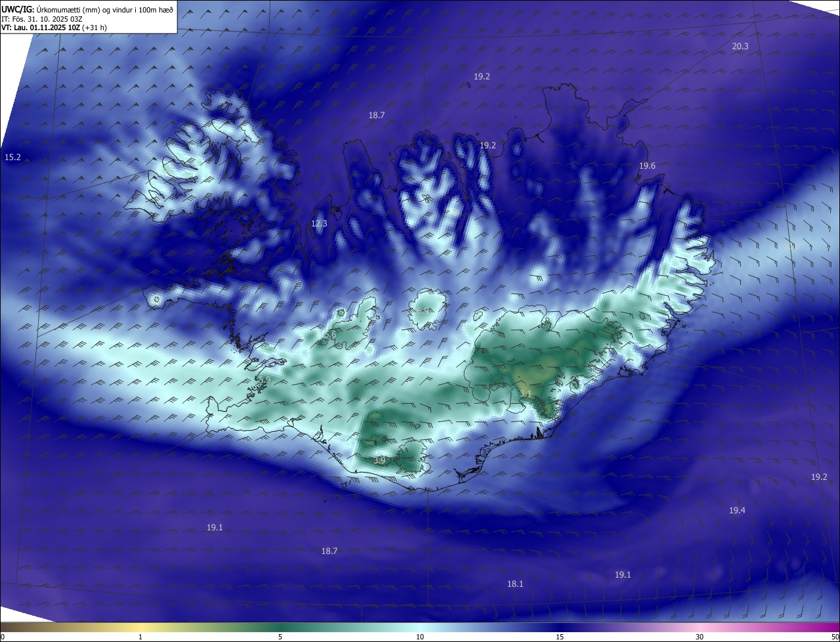Image resolution: width=840 pixels, height=642 pixels.
Task: Click the init time line 'IT: Fös. 31. 10. 2025 03Z'
Action: coord(41,19)
